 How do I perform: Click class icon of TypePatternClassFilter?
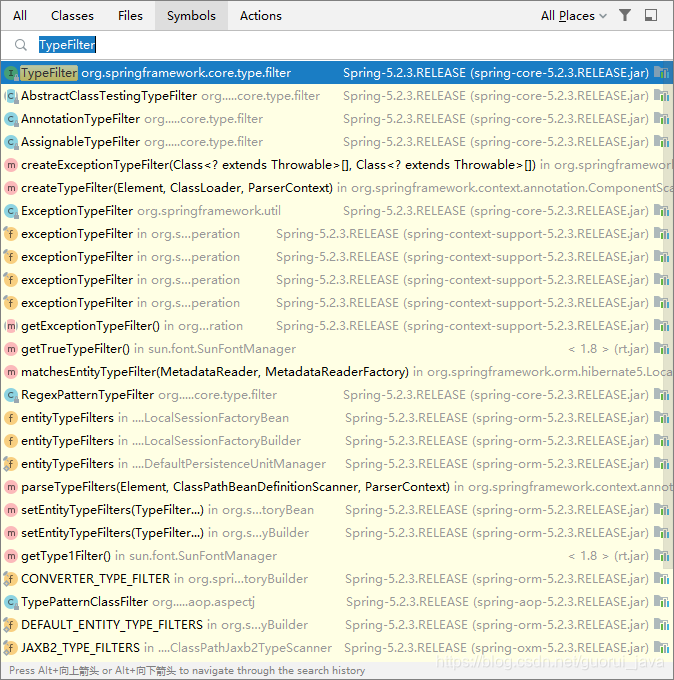coord(11,602)
